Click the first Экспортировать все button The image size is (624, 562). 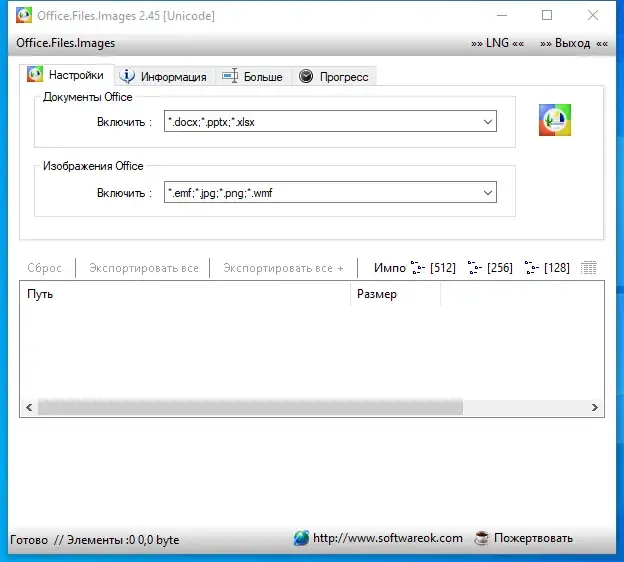click(x=144, y=268)
